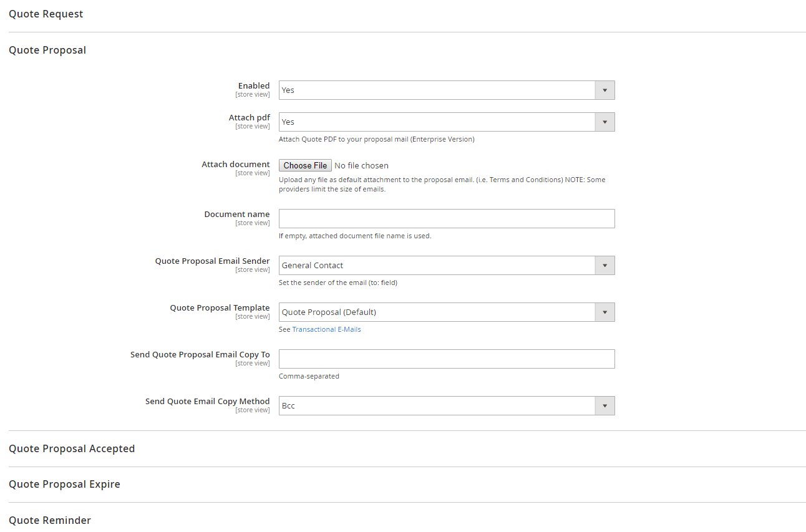
Task: Expand the Quote Proposal Expire section
Action: click(x=64, y=484)
